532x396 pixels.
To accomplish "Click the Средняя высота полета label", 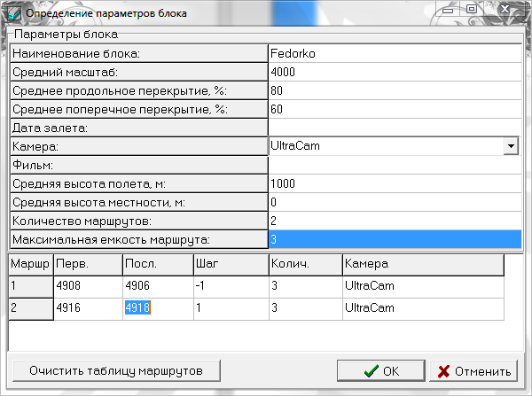I will [x=139, y=184].
